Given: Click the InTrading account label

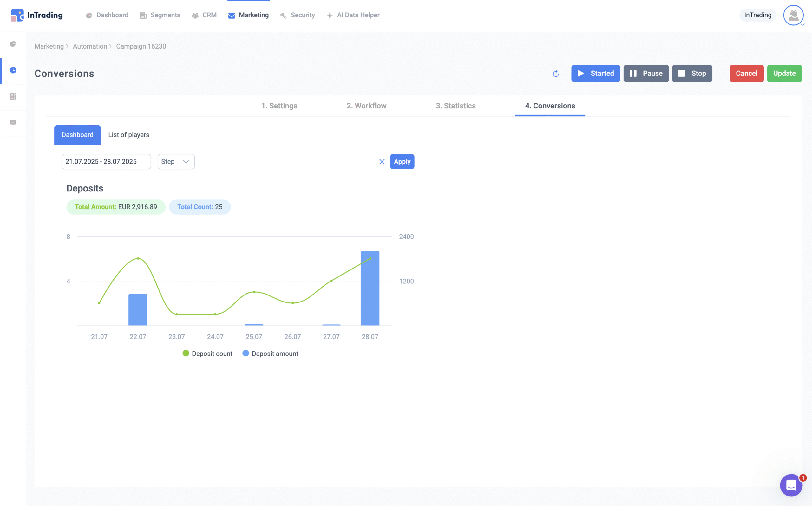Looking at the screenshot, I should click(757, 15).
